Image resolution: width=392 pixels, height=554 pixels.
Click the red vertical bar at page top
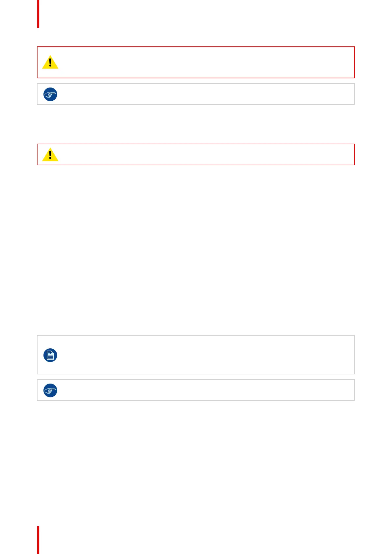pos(38,14)
